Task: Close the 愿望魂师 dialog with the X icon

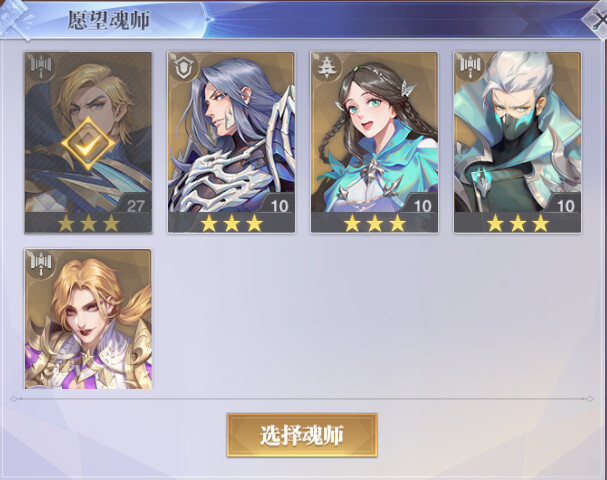Action: point(597,21)
